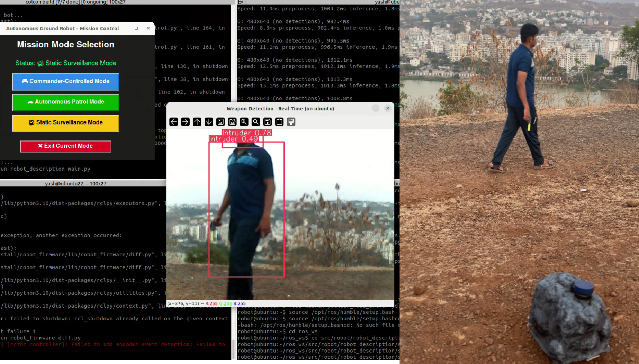
Task: Reset view using the image search icon
Action: (232, 122)
